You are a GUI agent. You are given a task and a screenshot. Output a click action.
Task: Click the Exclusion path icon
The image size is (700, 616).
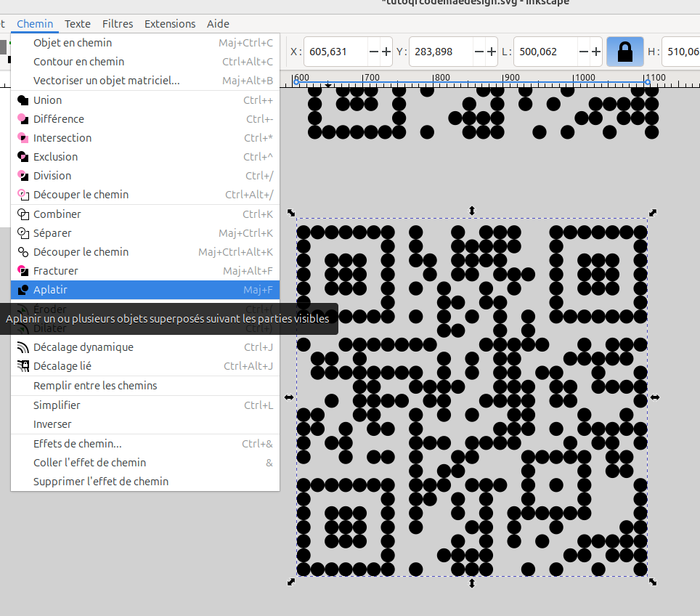[x=23, y=157]
